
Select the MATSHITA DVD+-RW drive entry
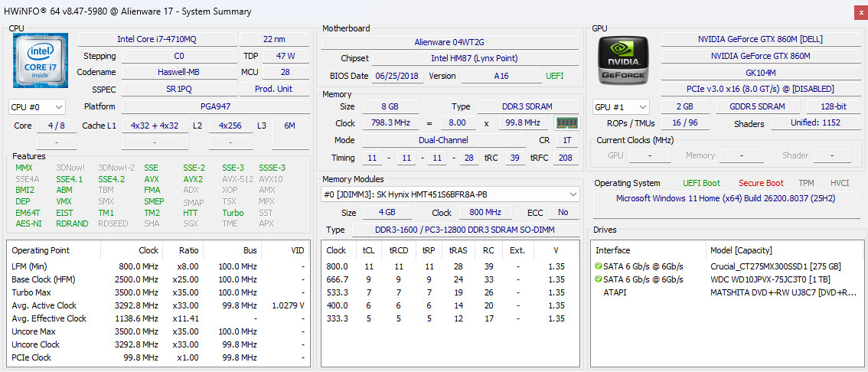[x=728, y=292]
